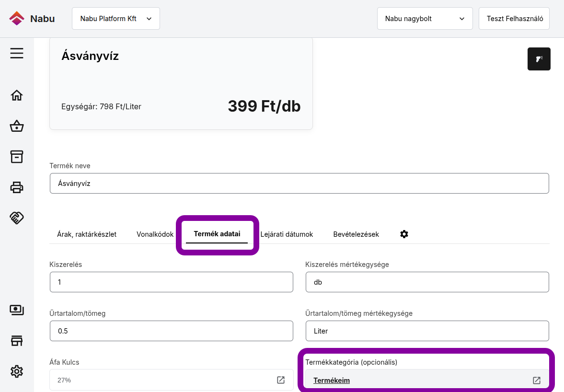Open the Teszt Felhasználó user button
The image size is (564, 392).
point(514,19)
